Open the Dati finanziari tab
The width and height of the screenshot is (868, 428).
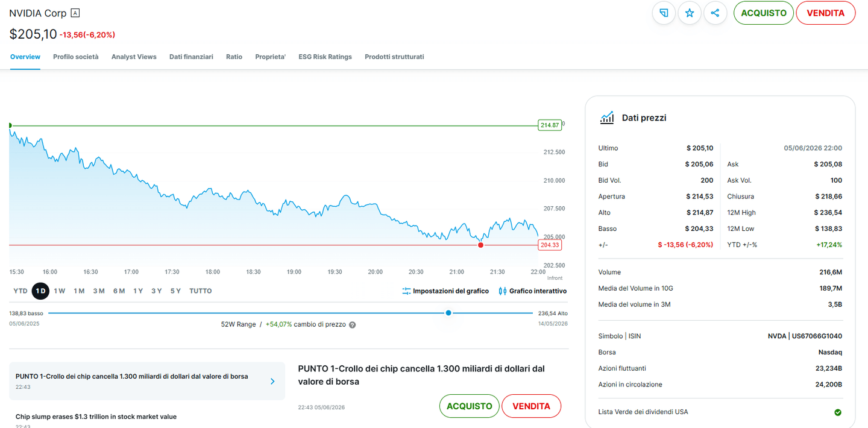pyautogui.click(x=191, y=57)
